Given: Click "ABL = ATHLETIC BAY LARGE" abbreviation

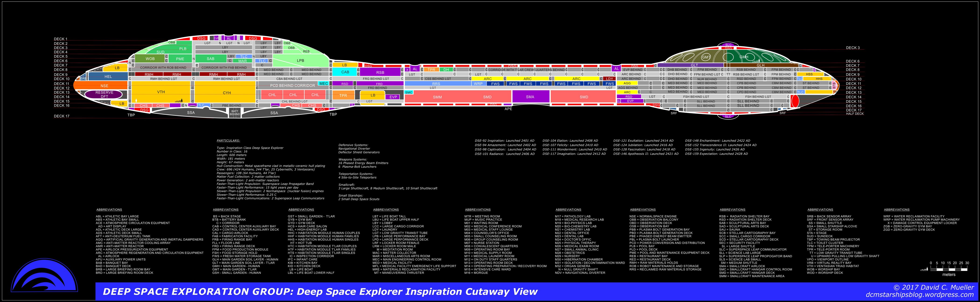Looking at the screenshot, I should click(117, 216).
